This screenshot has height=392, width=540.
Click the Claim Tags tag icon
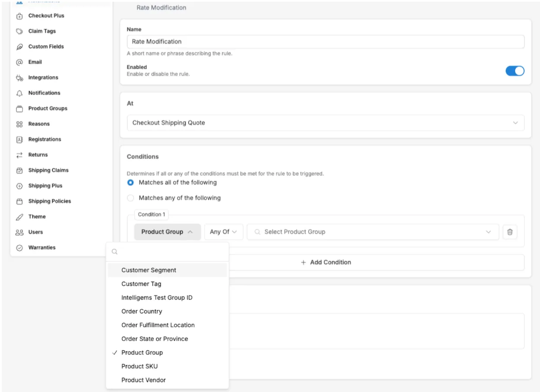click(19, 32)
